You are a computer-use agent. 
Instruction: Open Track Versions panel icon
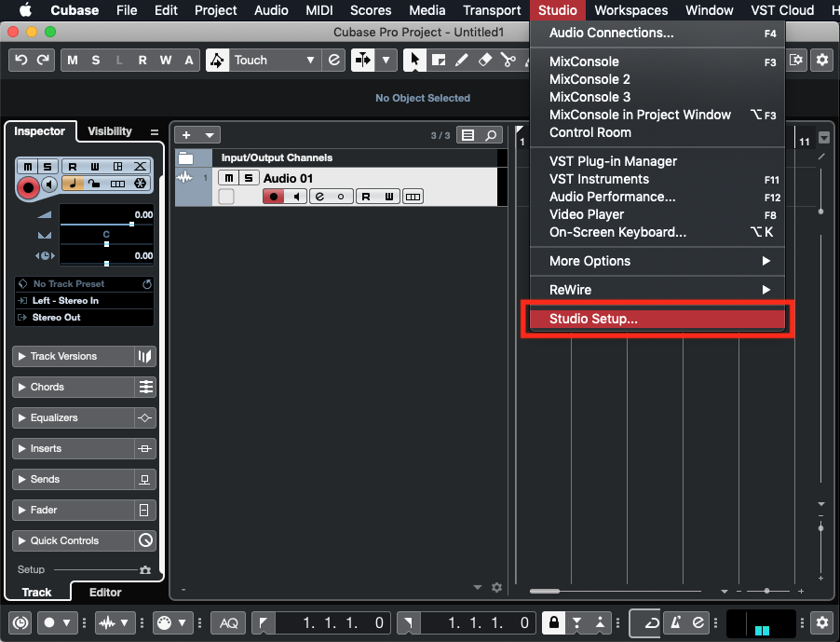click(x=144, y=356)
